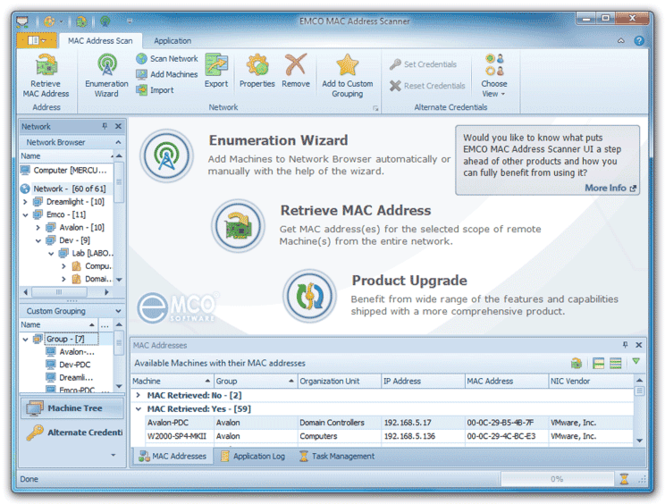Collapse the Dev - [9] tree node
The image size is (665, 504).
38,241
